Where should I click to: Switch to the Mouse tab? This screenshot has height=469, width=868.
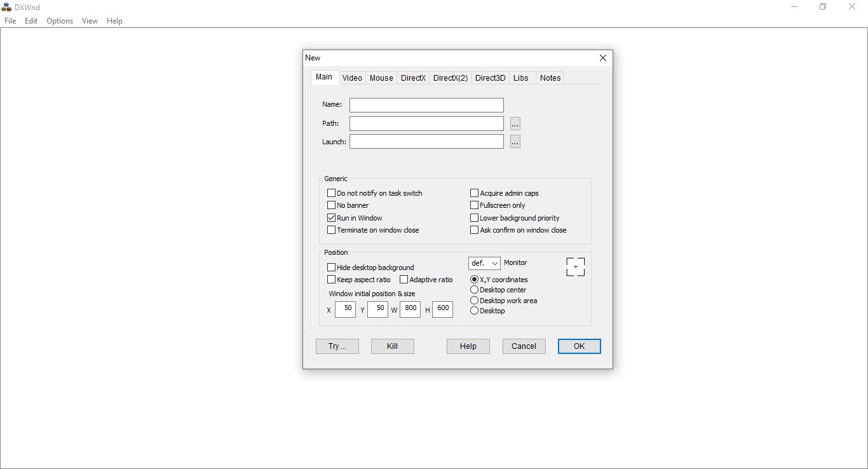click(x=381, y=78)
